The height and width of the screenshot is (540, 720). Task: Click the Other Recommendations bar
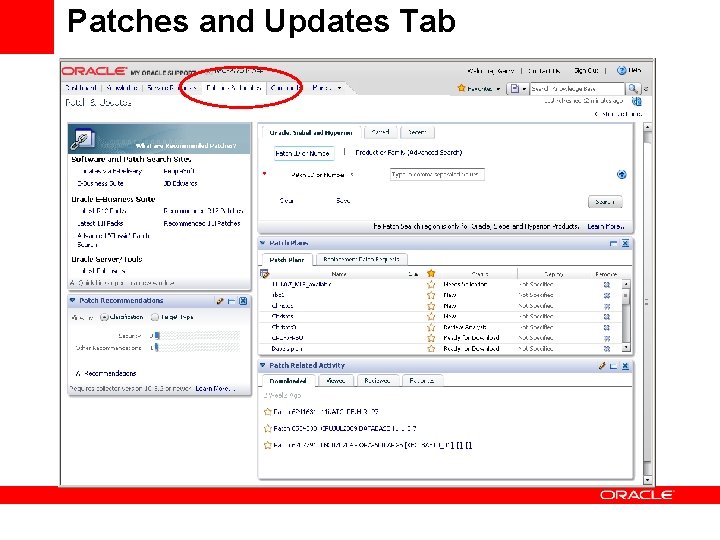[197, 348]
